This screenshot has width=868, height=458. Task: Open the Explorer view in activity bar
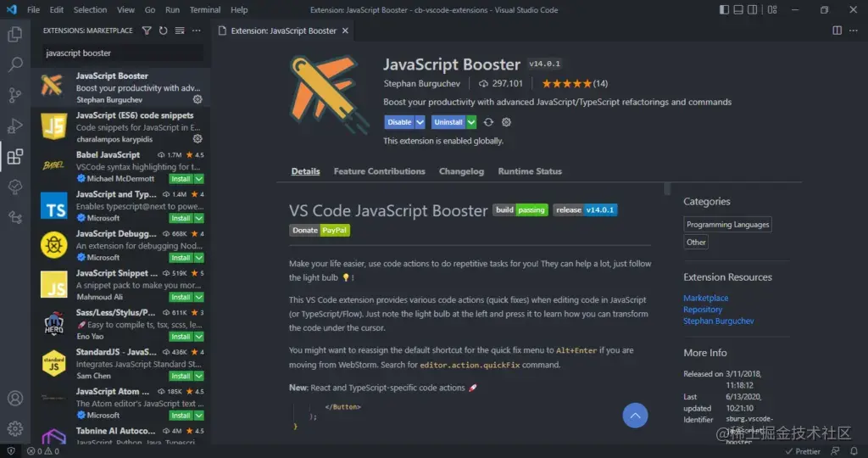pos(15,34)
